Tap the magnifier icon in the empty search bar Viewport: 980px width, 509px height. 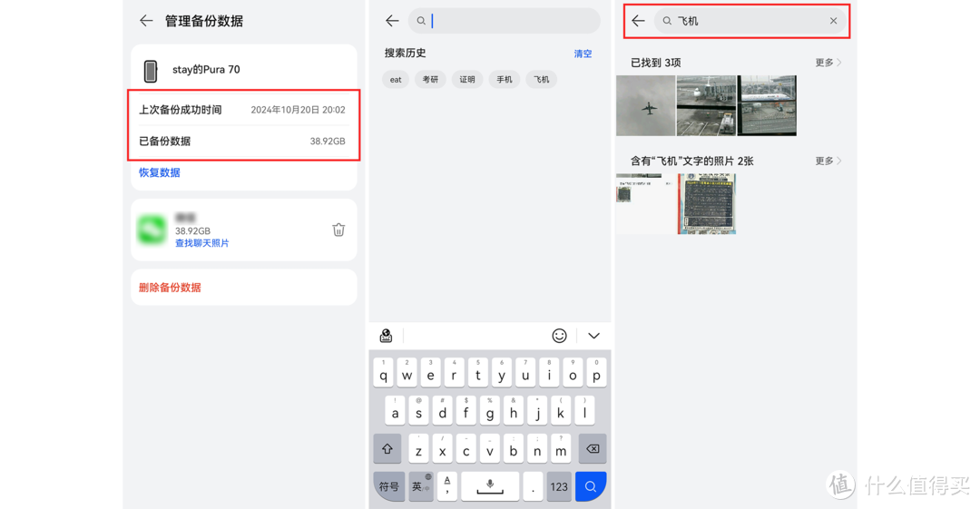(421, 21)
